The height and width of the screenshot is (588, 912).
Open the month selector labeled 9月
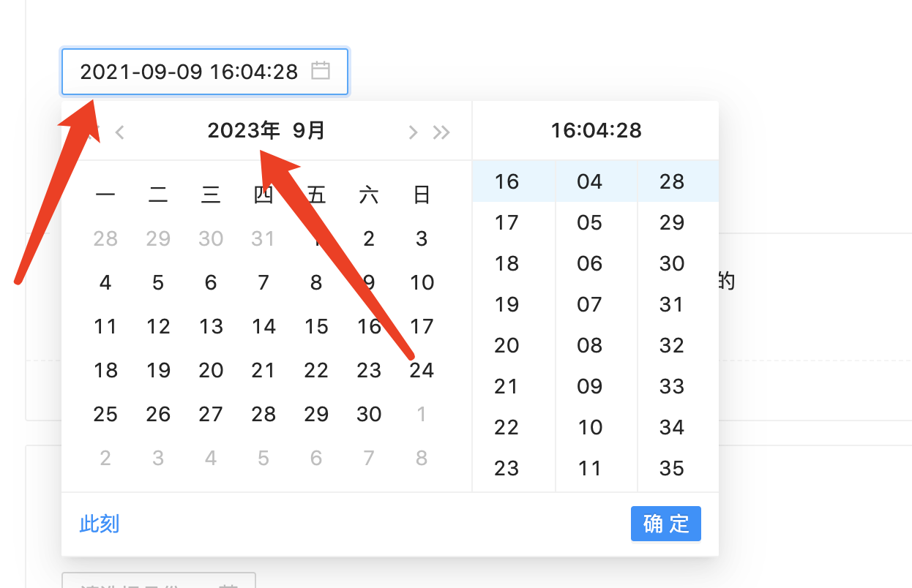coord(306,131)
